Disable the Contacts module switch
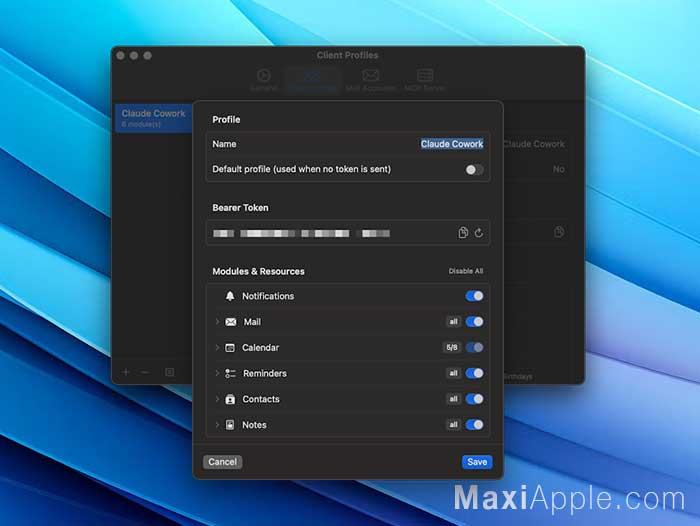This screenshot has height=526, width=700. [474, 399]
